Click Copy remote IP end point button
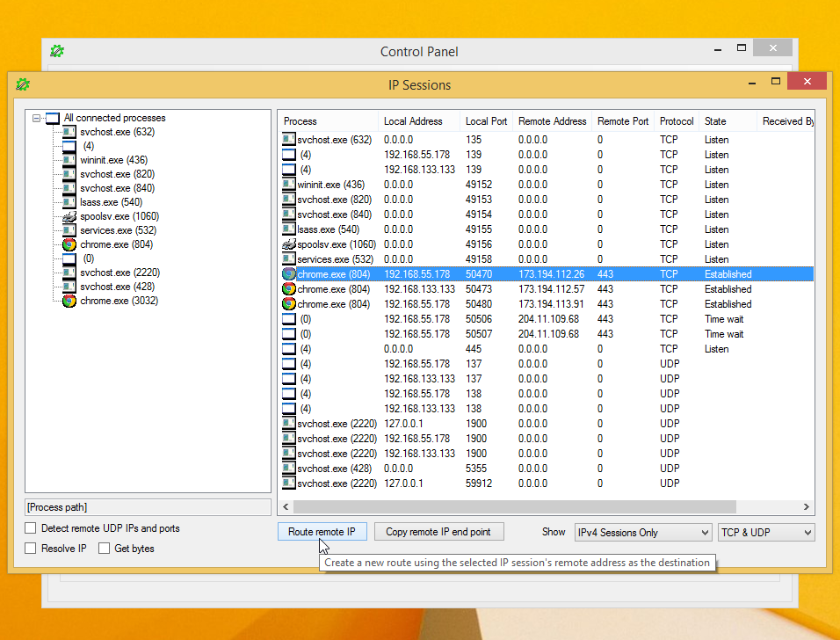Screen dimensions: 840x640 coord(438,532)
